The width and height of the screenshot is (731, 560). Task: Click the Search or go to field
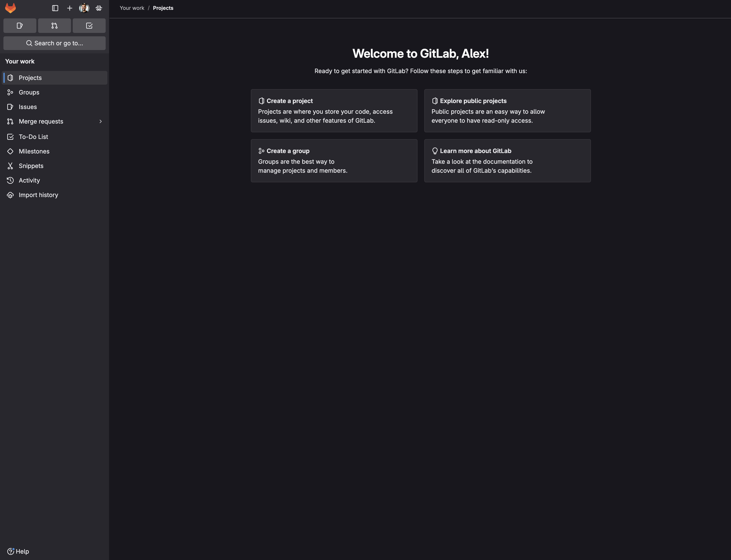pyautogui.click(x=54, y=43)
